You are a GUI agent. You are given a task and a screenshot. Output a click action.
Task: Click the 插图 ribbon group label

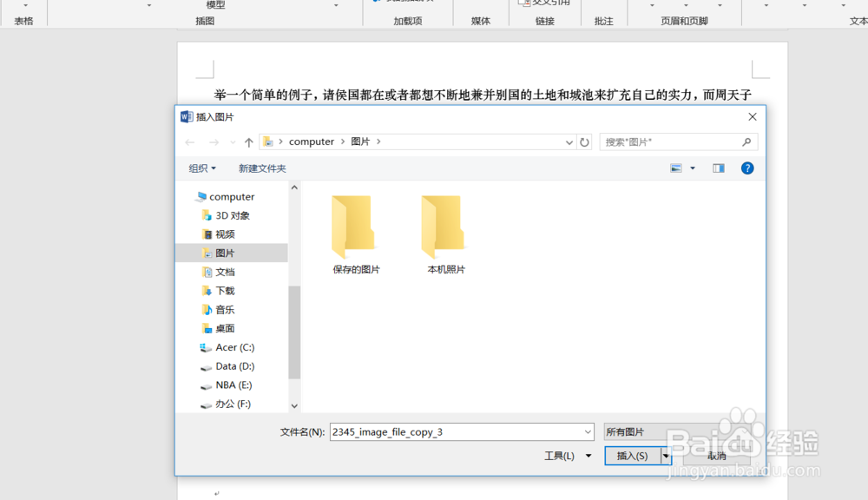coord(205,20)
